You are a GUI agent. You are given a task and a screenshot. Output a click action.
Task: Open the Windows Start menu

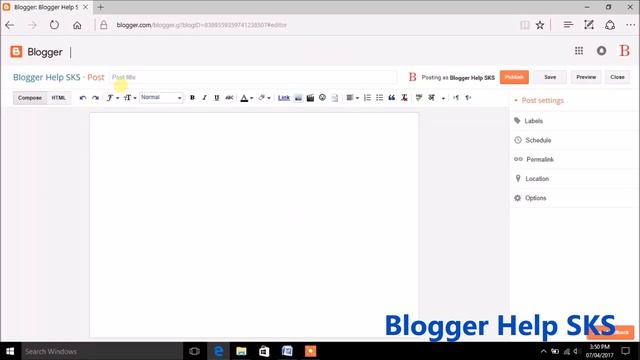10,351
